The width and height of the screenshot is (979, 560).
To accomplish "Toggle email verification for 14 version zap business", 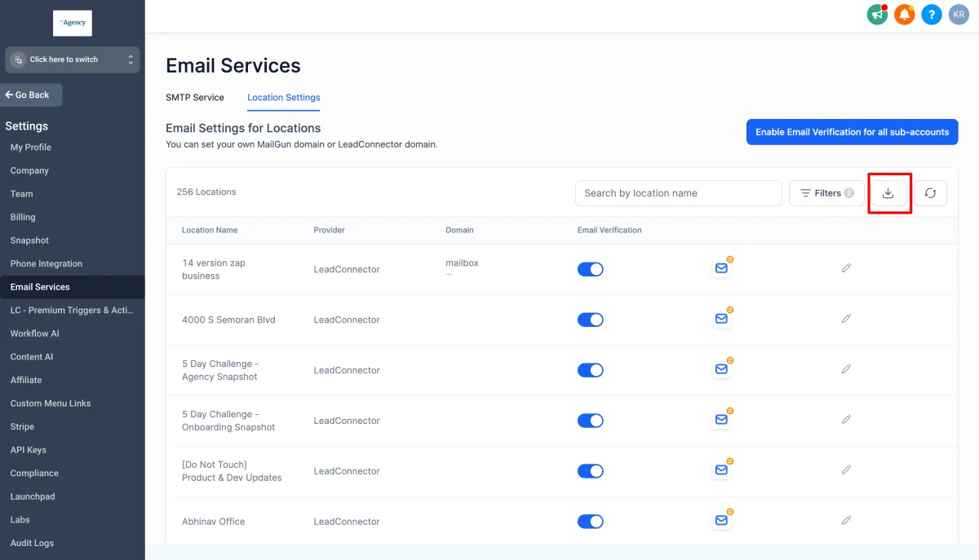I will click(590, 269).
